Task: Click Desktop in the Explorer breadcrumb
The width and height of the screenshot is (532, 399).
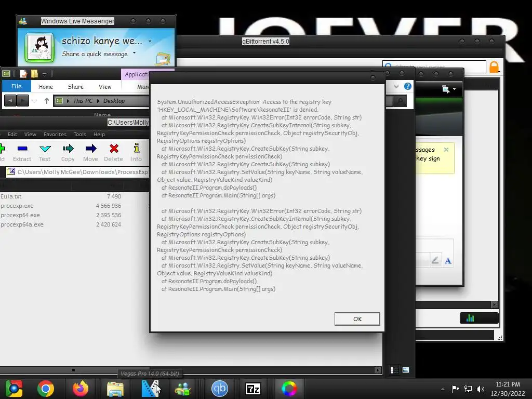Action: 114,101
